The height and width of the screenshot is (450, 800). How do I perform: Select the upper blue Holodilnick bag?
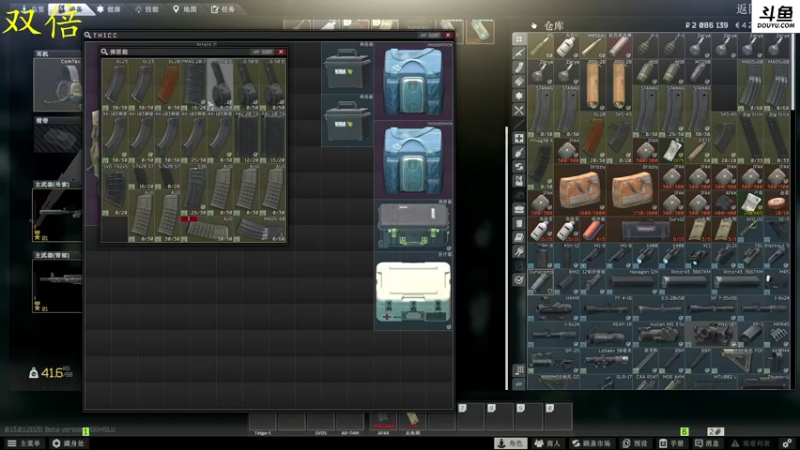(413, 81)
